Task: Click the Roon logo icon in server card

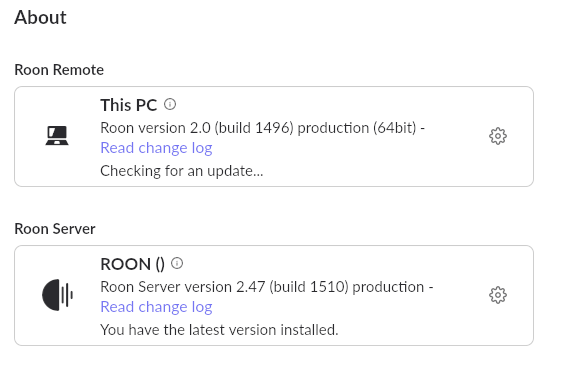Action: coord(58,295)
